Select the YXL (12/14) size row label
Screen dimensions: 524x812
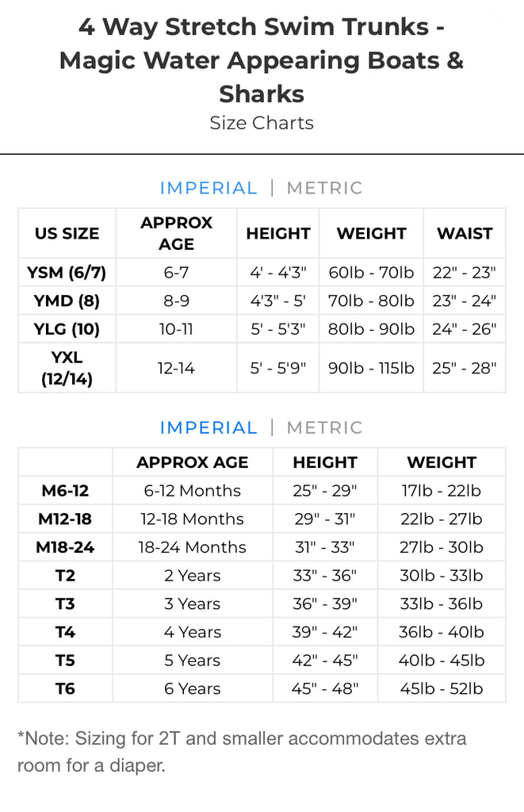click(x=67, y=368)
